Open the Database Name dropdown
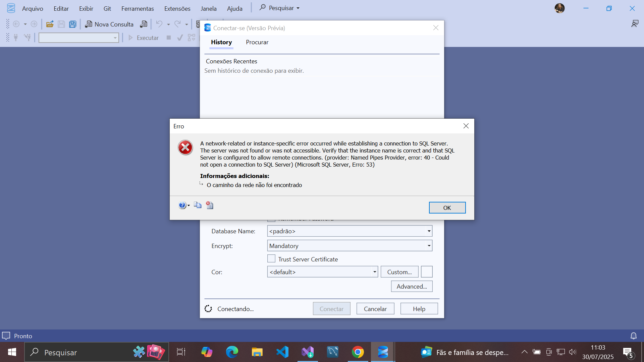This screenshot has height=362, width=644. 350,231
